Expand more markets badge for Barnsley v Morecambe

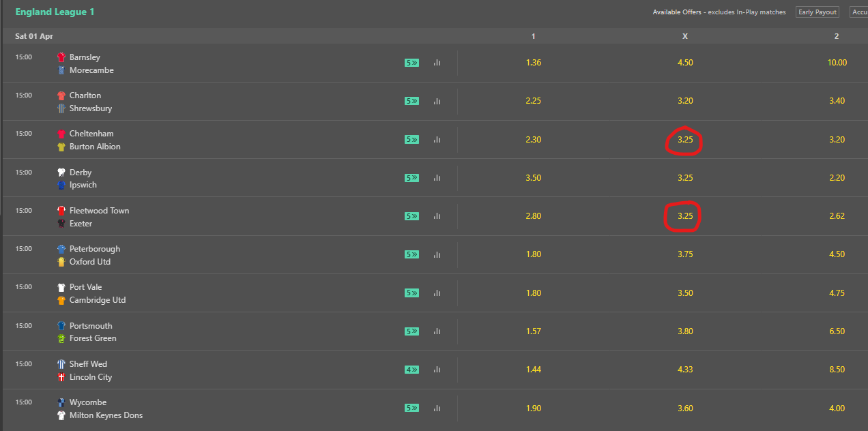tap(411, 63)
